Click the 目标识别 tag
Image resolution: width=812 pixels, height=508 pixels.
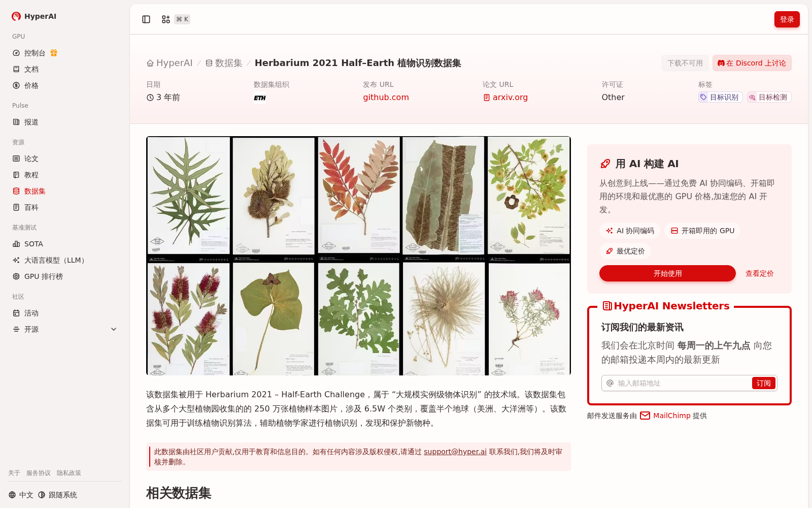(x=720, y=97)
